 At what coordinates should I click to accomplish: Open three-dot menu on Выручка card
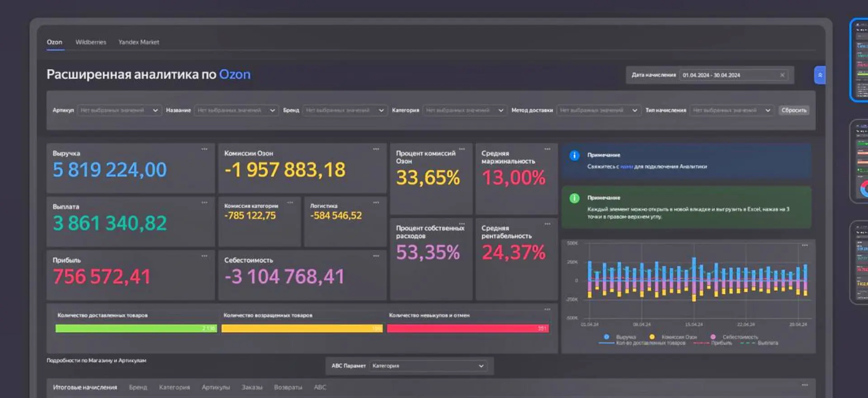(204, 149)
